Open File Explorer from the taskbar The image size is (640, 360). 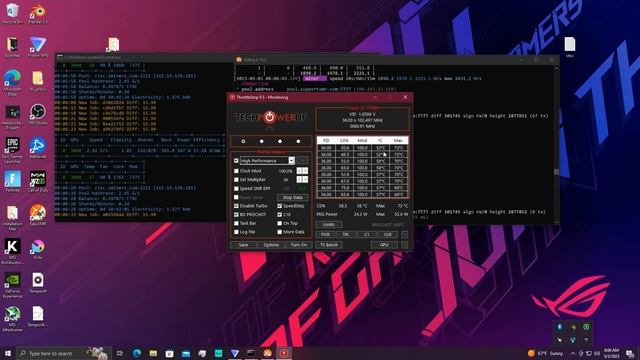pos(153,353)
